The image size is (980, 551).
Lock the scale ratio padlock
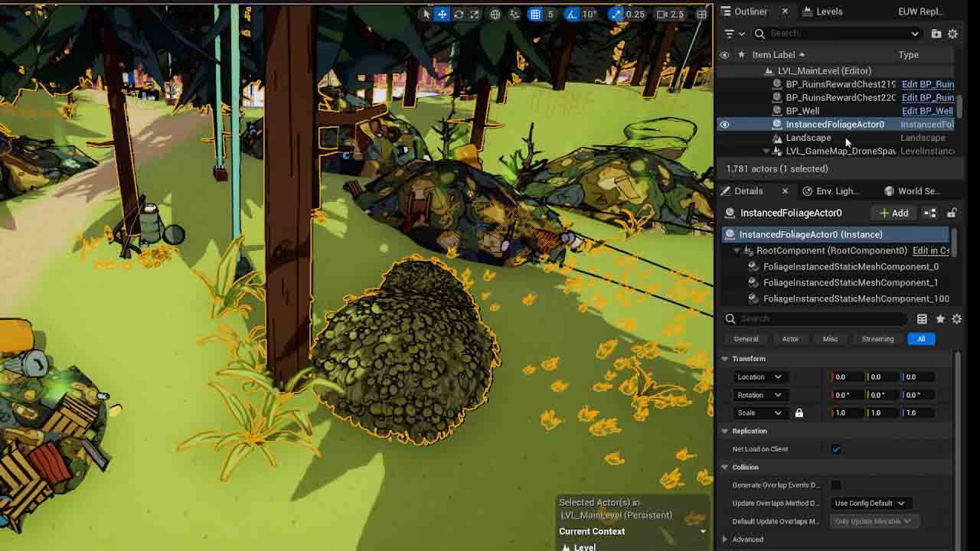point(799,413)
